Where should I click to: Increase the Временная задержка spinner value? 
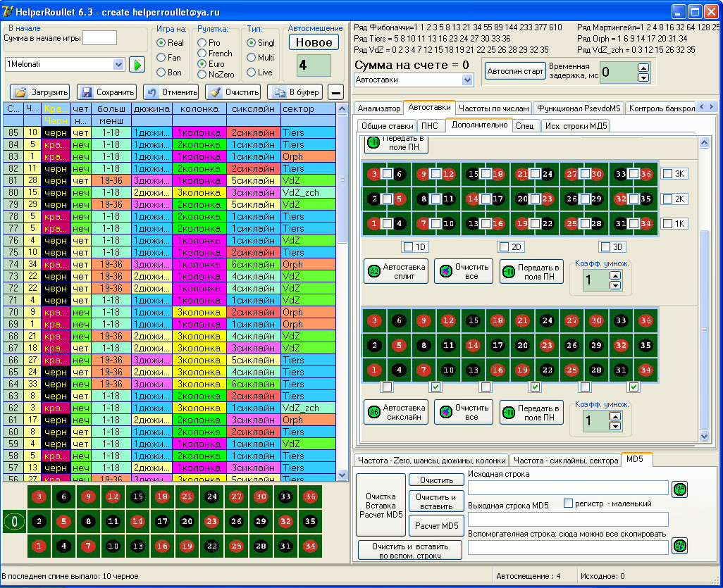click(x=642, y=68)
